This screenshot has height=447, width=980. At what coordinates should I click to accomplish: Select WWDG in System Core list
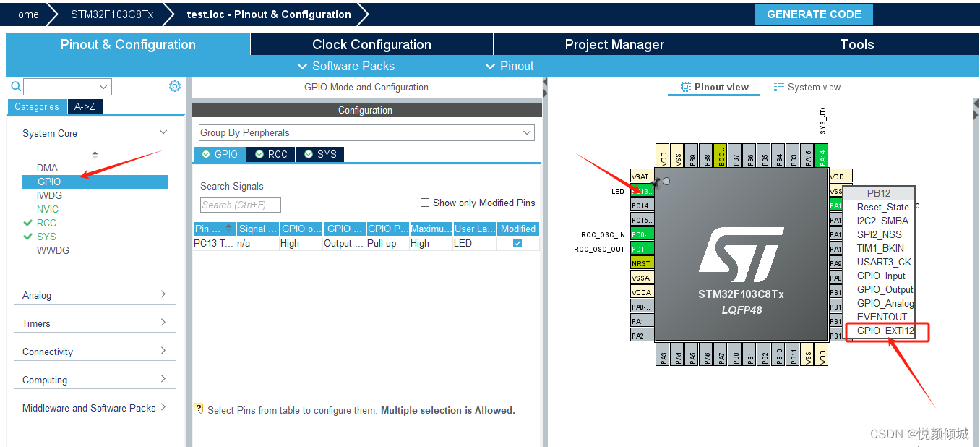tap(53, 250)
